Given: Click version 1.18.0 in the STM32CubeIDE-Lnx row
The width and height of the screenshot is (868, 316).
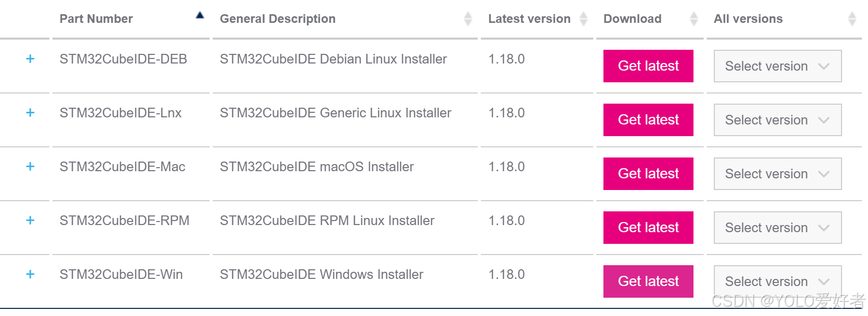Looking at the screenshot, I should [x=506, y=113].
